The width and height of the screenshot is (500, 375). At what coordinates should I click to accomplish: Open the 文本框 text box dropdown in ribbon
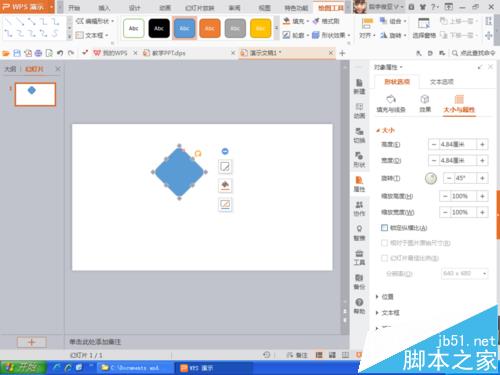[92, 35]
